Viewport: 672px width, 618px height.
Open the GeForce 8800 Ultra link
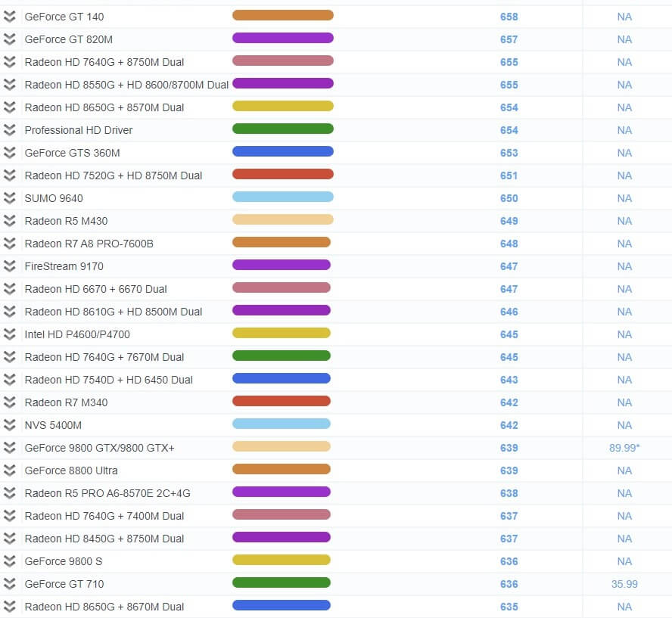(71, 470)
